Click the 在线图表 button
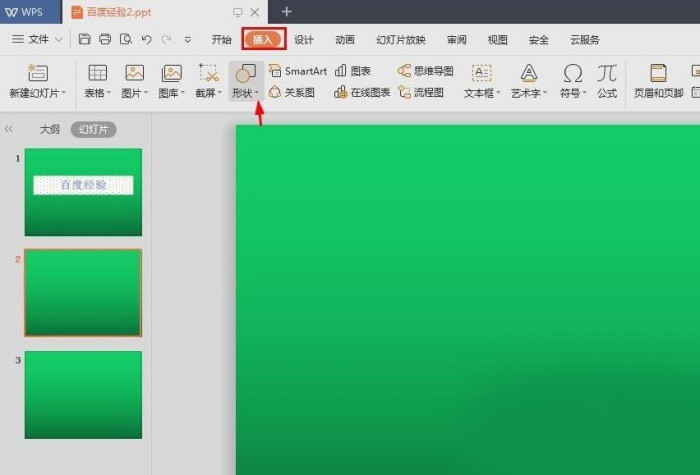Viewport: 700px width, 475px height. pos(363,92)
